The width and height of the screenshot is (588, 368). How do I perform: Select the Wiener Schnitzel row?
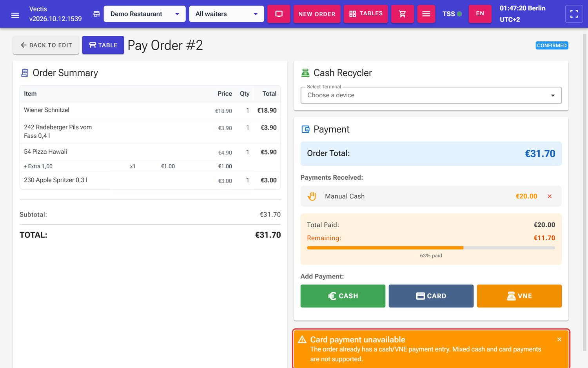click(x=150, y=111)
